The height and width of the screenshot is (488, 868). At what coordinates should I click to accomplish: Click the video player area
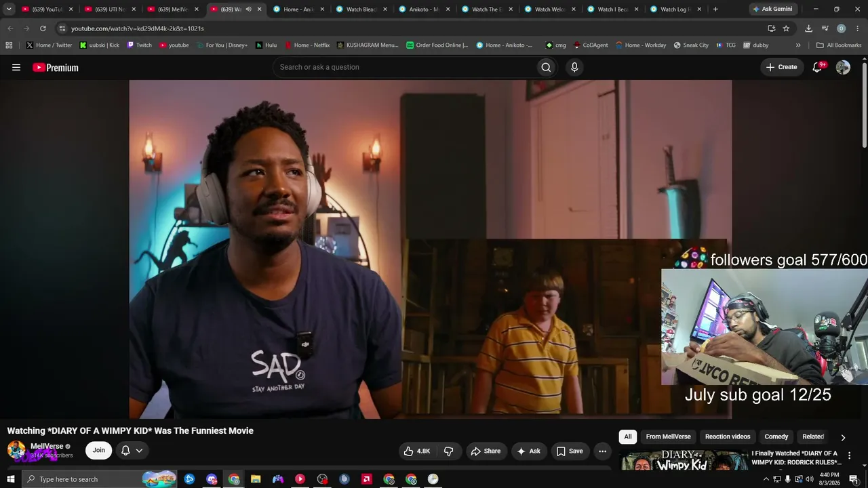430,249
